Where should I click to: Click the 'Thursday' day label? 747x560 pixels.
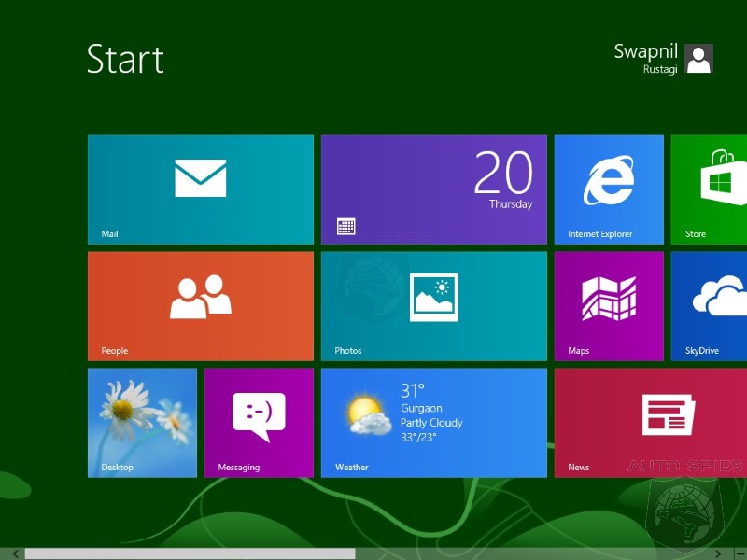tap(511, 203)
